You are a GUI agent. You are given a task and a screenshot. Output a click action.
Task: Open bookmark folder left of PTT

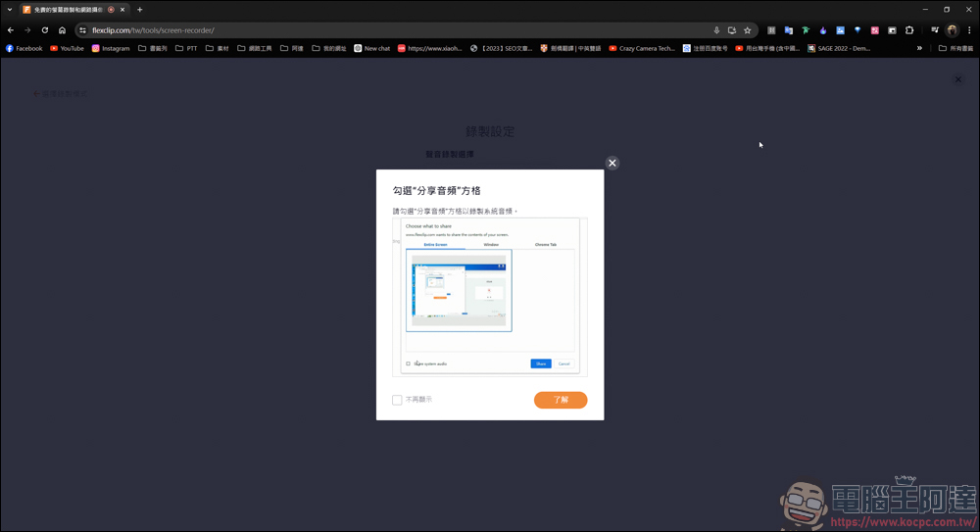pos(153,48)
